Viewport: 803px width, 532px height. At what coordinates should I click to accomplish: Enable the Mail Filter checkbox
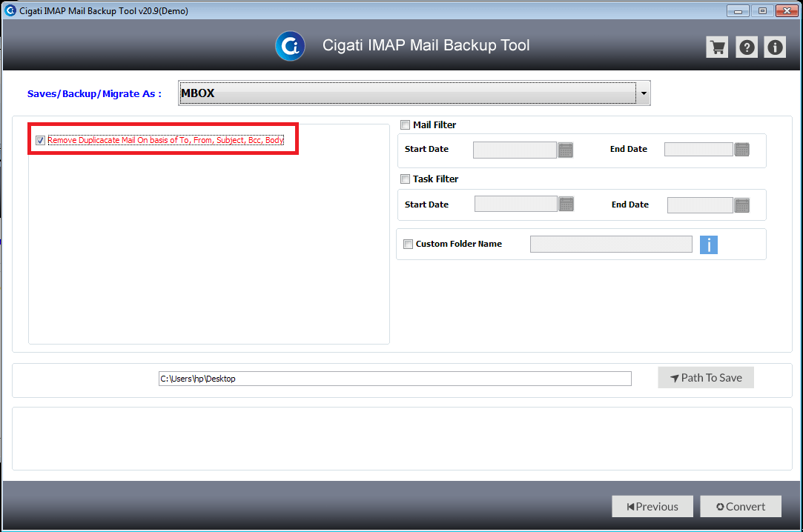click(x=405, y=124)
